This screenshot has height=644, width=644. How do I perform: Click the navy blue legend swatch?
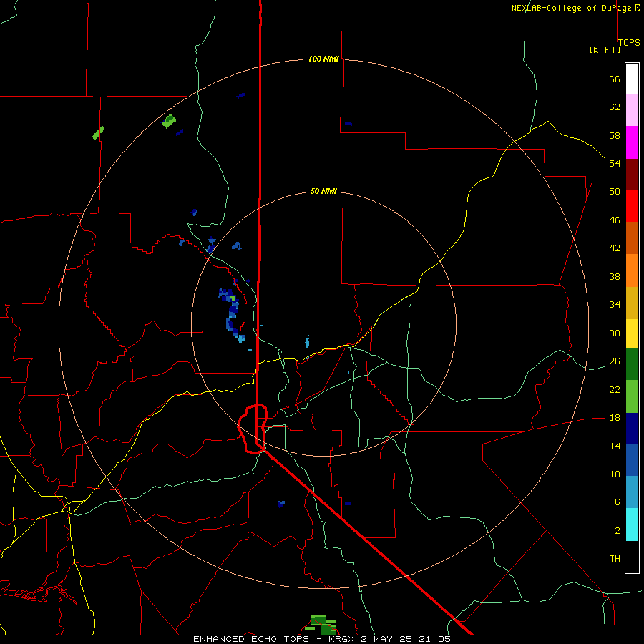[632, 429]
